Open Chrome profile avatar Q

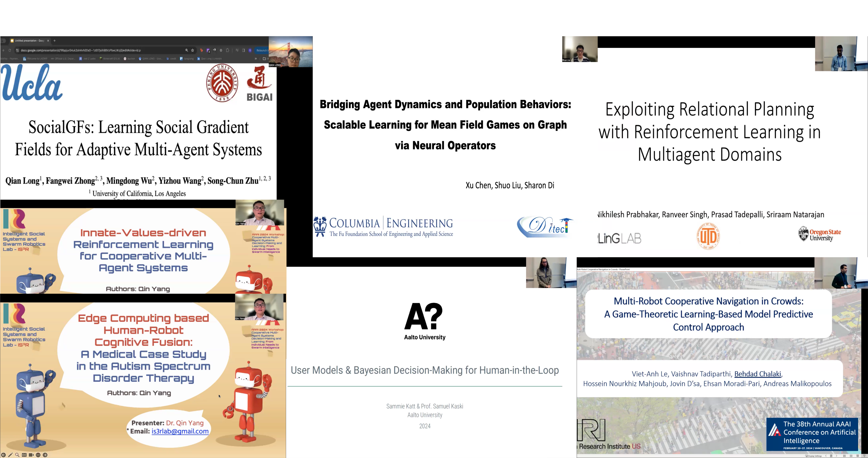(x=250, y=51)
